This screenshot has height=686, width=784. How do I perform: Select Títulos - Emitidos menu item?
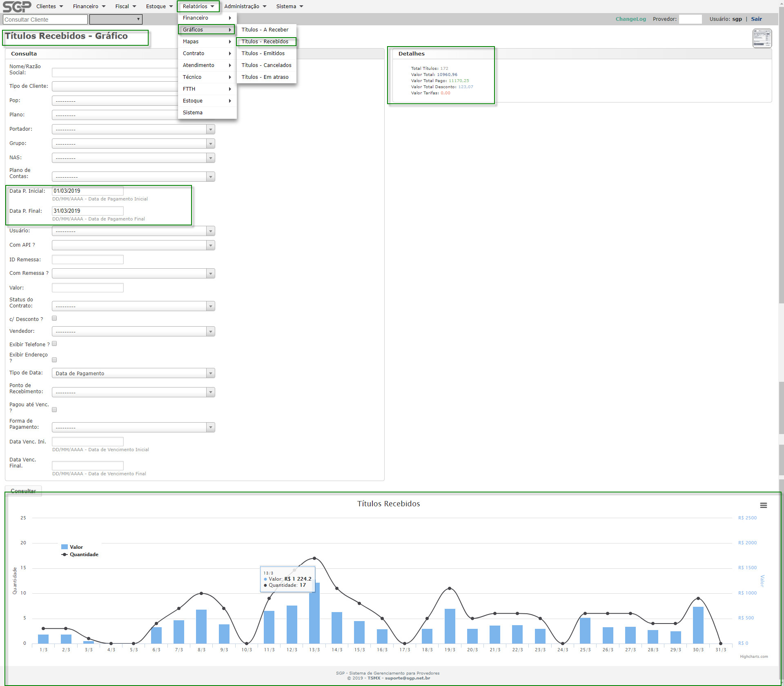[x=263, y=53]
